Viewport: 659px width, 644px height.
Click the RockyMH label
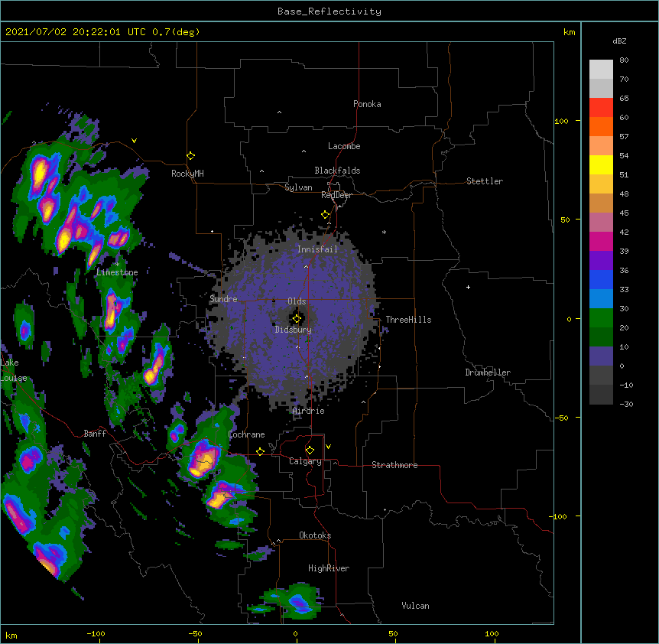pos(187,174)
